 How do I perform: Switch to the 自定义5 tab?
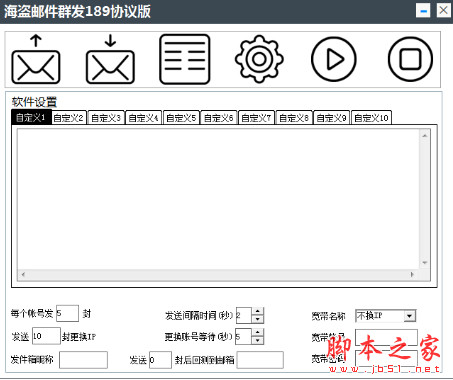point(181,118)
